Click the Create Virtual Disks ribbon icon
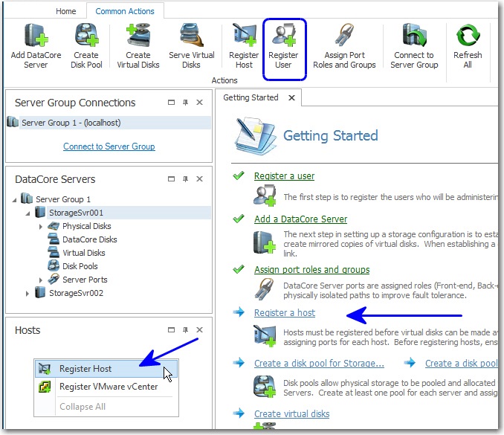 point(138,35)
